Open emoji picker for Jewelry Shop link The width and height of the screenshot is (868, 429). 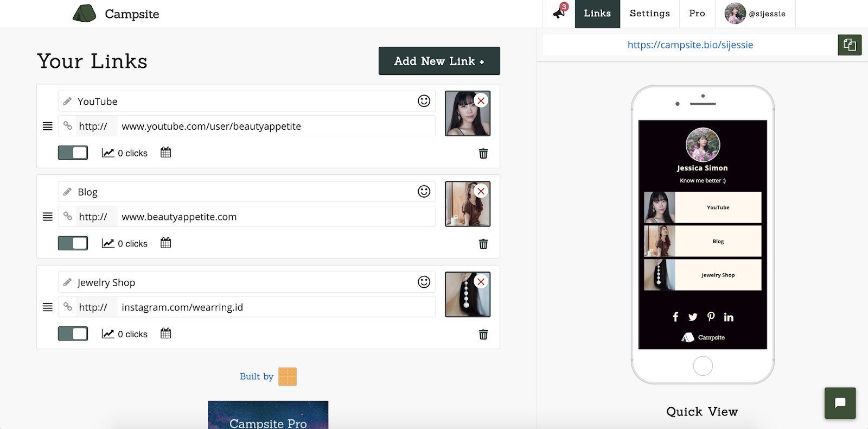click(x=424, y=282)
